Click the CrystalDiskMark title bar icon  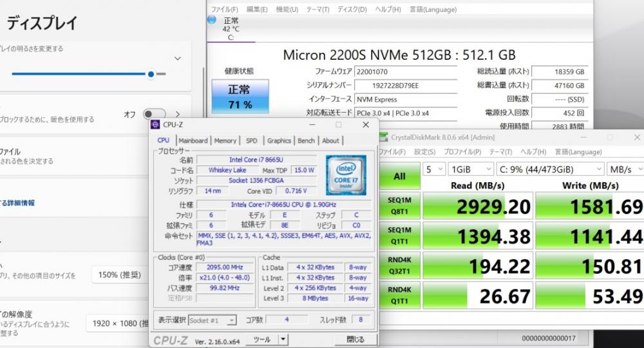tap(383, 137)
